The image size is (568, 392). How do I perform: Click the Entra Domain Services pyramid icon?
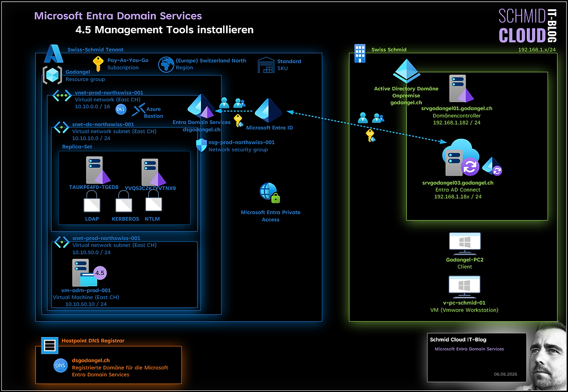(x=201, y=106)
